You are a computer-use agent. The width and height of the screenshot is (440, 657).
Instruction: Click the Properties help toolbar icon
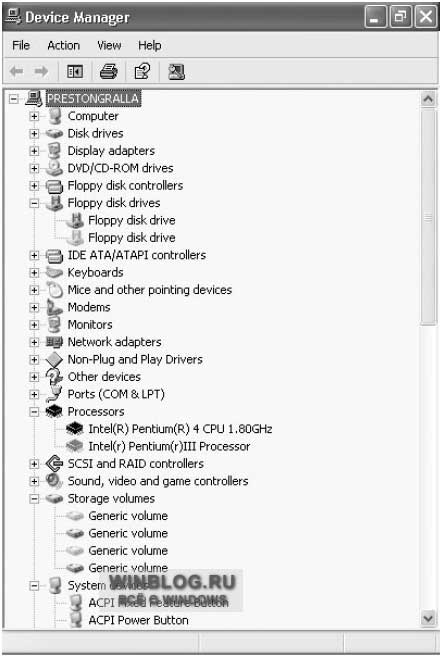coord(142,72)
